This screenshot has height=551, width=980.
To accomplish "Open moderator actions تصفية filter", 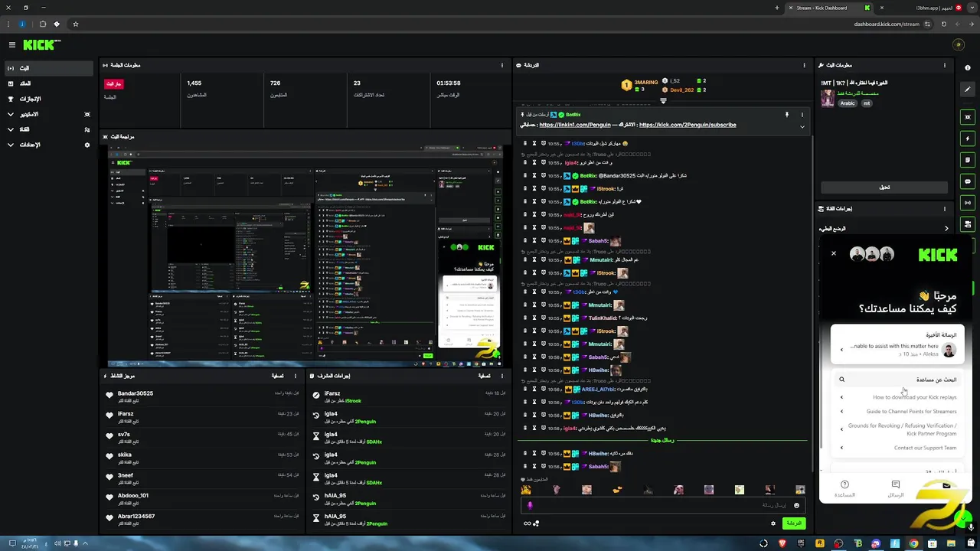I will (485, 376).
